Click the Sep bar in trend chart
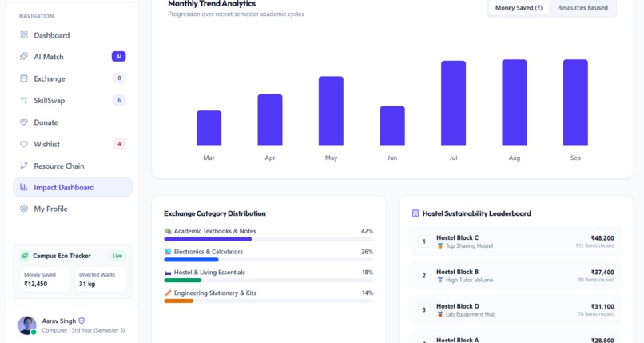Viewport: 644px width, 343px height. pyautogui.click(x=575, y=102)
